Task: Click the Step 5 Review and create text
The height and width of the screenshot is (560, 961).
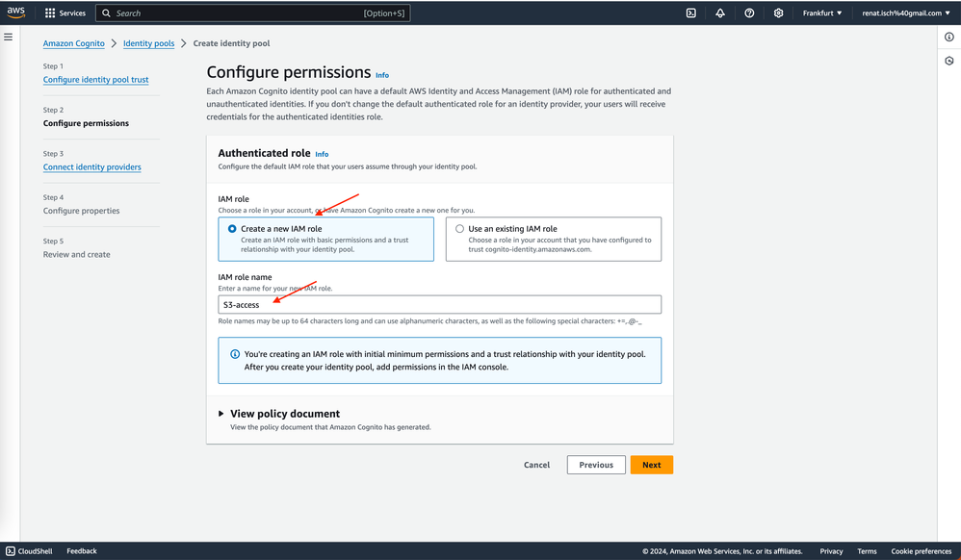Action: [77, 254]
